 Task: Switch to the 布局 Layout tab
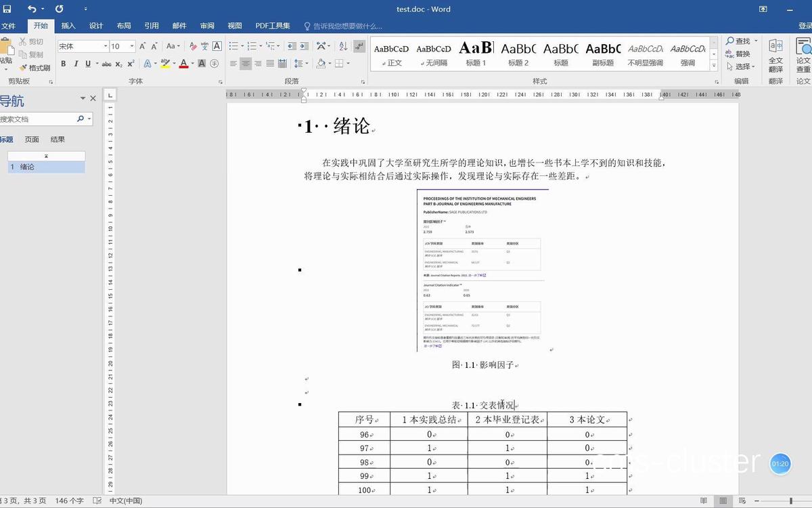pyautogui.click(x=124, y=26)
